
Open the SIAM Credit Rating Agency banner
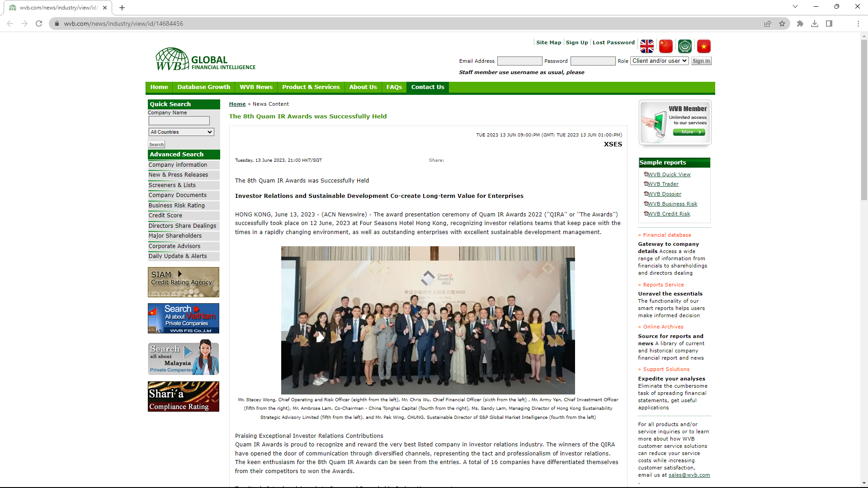pos(184,282)
